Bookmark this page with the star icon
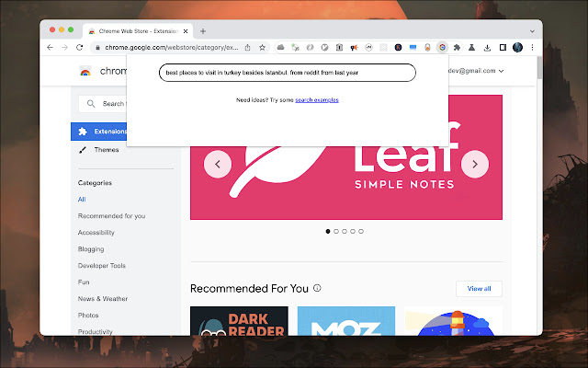The image size is (588, 368). 262,47
